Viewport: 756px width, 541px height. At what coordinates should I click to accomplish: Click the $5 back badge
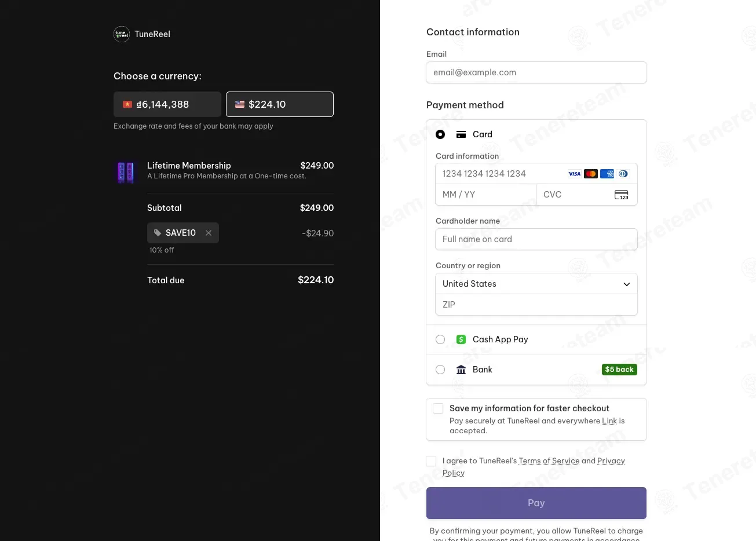click(x=619, y=370)
